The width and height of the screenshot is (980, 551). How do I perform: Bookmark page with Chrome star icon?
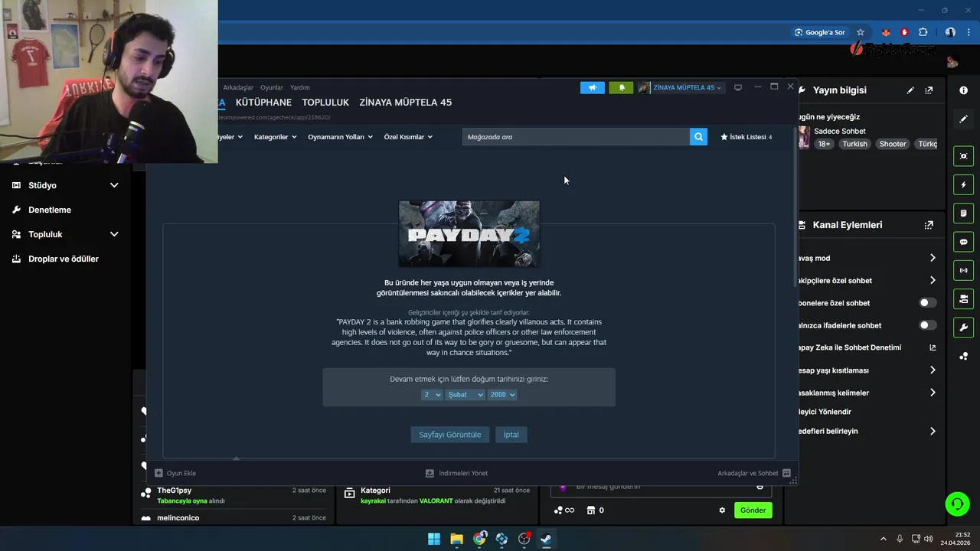[861, 32]
